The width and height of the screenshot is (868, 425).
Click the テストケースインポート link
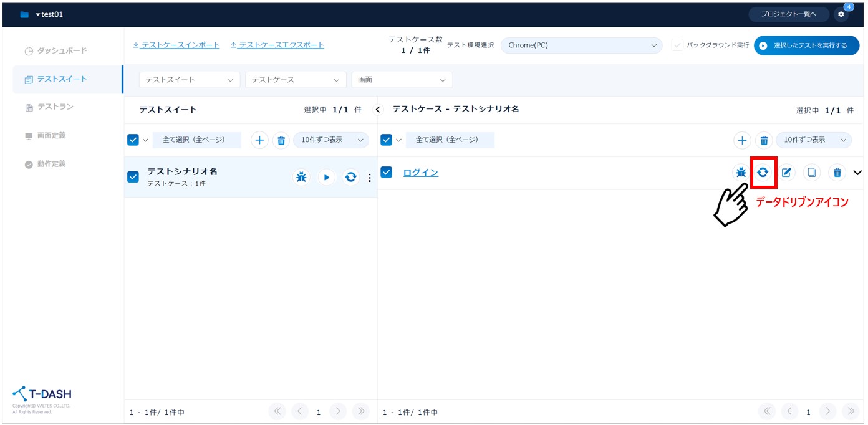point(176,45)
